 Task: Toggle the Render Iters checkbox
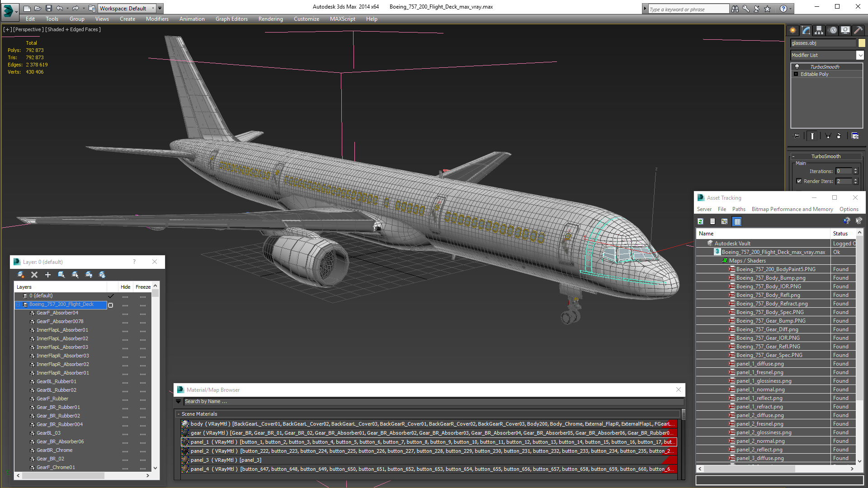click(799, 181)
